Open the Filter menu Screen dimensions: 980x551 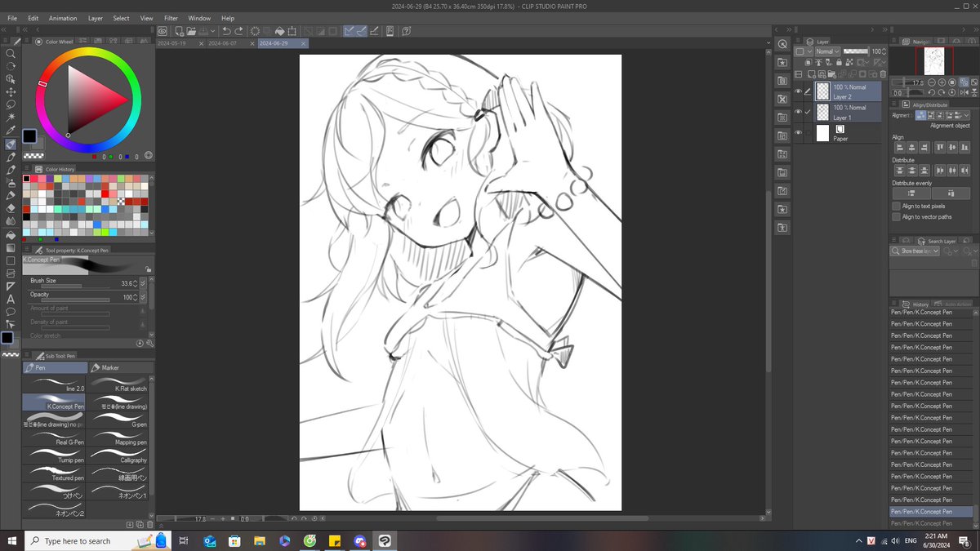tap(171, 18)
